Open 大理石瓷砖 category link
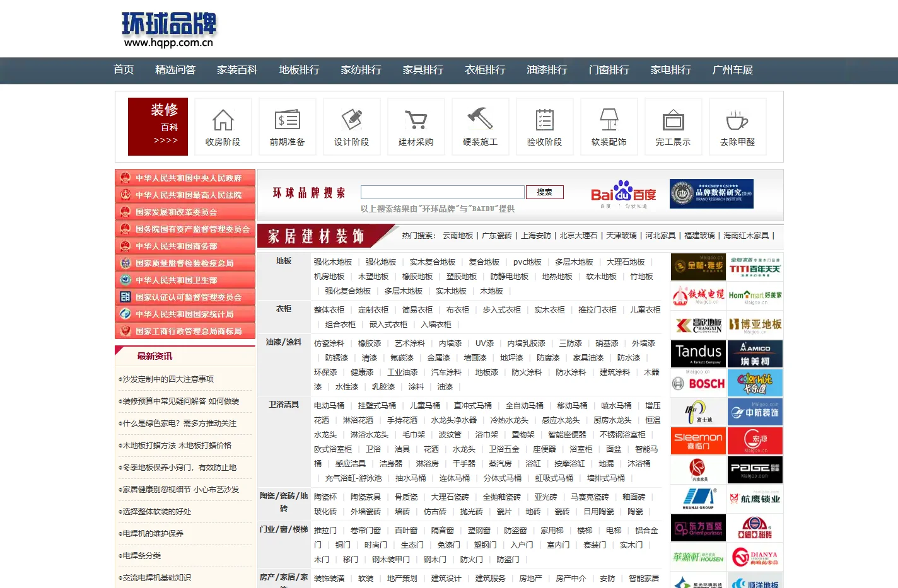This screenshot has width=898, height=588. (x=450, y=497)
